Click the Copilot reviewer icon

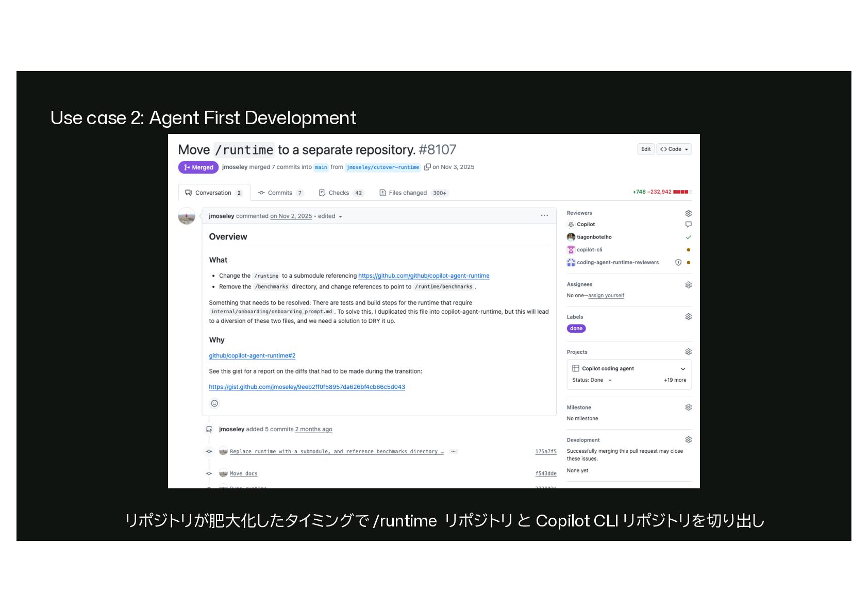pos(571,225)
